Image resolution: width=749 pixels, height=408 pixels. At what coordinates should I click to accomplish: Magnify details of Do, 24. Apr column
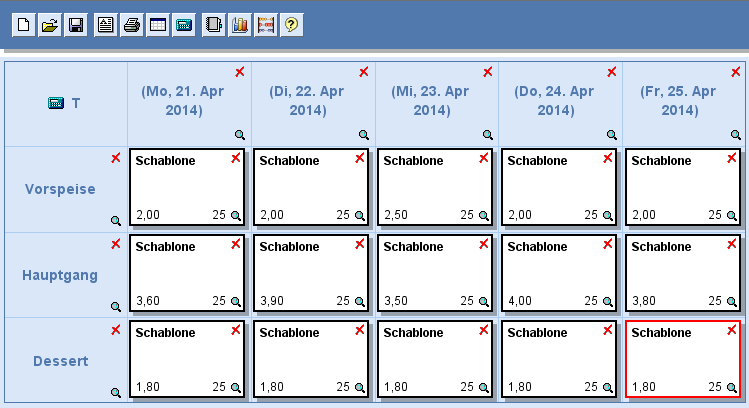[x=612, y=135]
